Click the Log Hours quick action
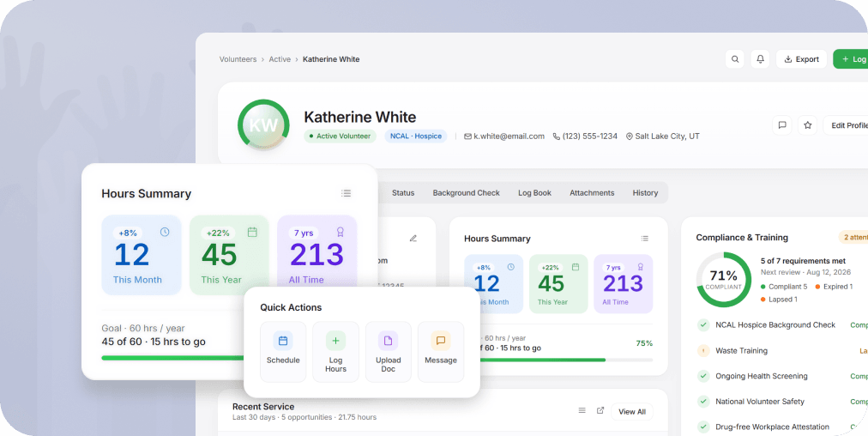 [335, 352]
